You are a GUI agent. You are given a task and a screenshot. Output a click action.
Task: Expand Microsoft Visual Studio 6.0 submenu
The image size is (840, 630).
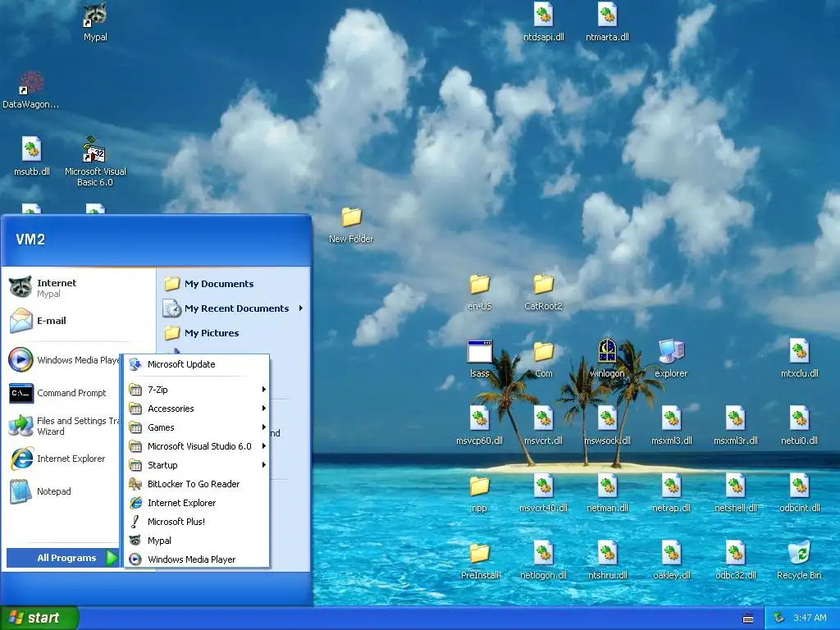pos(197,445)
